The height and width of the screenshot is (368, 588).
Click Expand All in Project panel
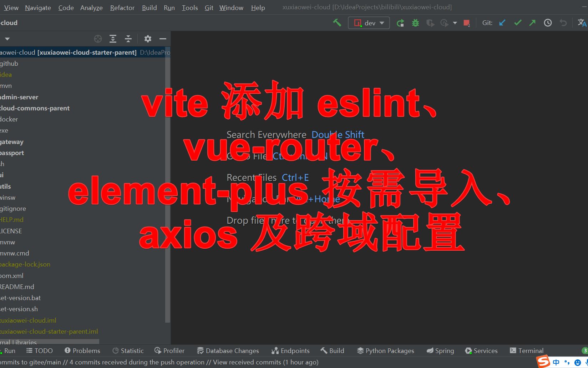pyautogui.click(x=113, y=39)
